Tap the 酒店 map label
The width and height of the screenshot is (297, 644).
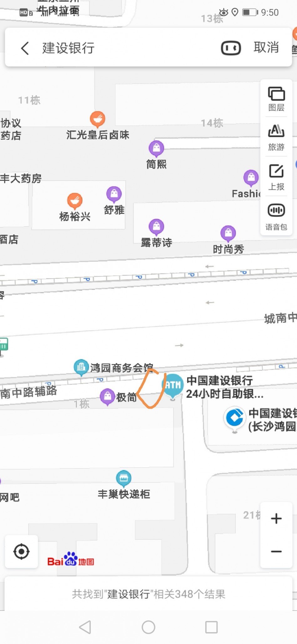coord(9,239)
